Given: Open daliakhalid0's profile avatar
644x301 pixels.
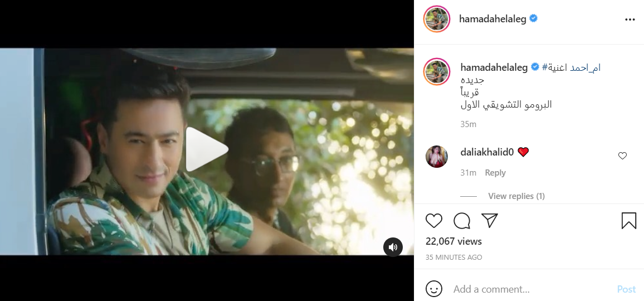Looking at the screenshot, I should pyautogui.click(x=437, y=157).
